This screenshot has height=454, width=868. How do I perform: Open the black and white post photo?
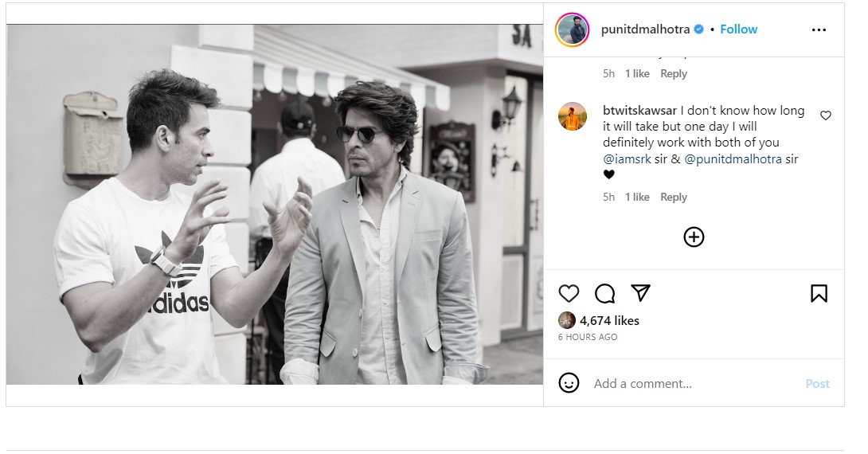click(275, 205)
